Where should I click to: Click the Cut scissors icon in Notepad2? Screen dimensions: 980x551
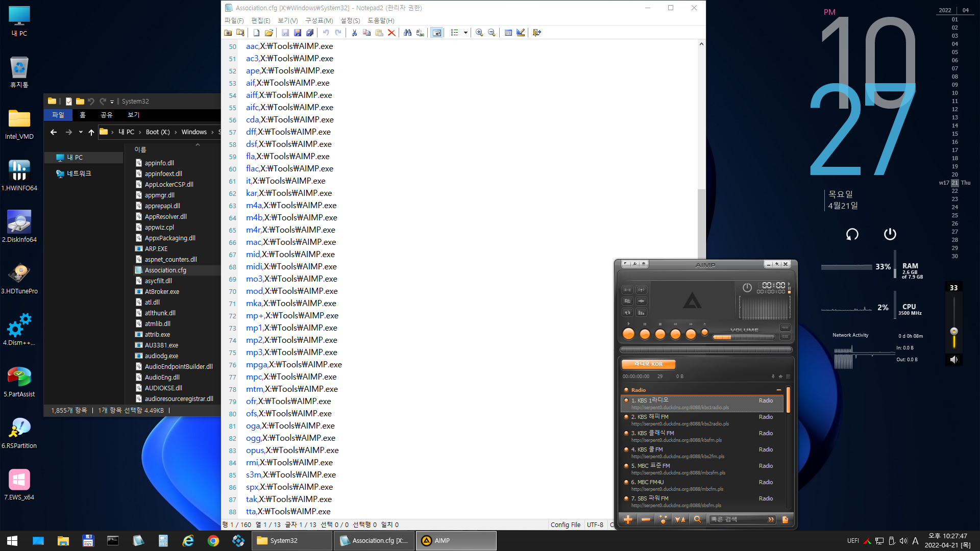pos(354,33)
